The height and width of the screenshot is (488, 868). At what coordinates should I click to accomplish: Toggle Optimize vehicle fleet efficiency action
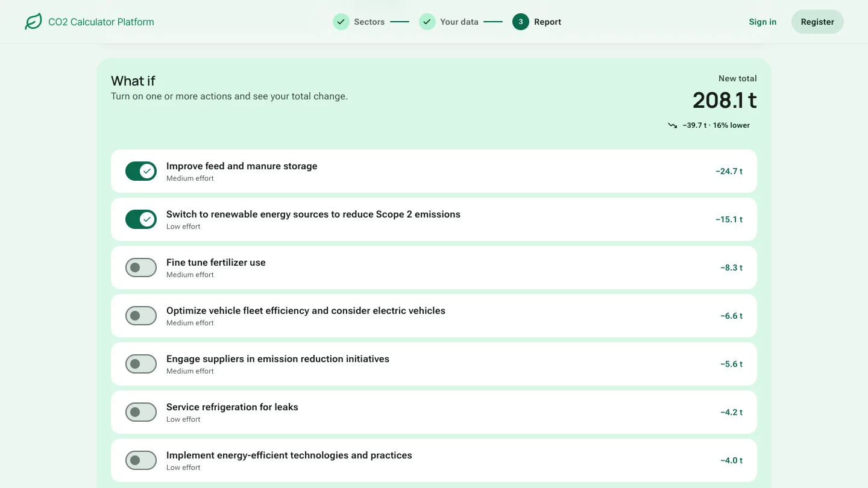click(x=141, y=316)
